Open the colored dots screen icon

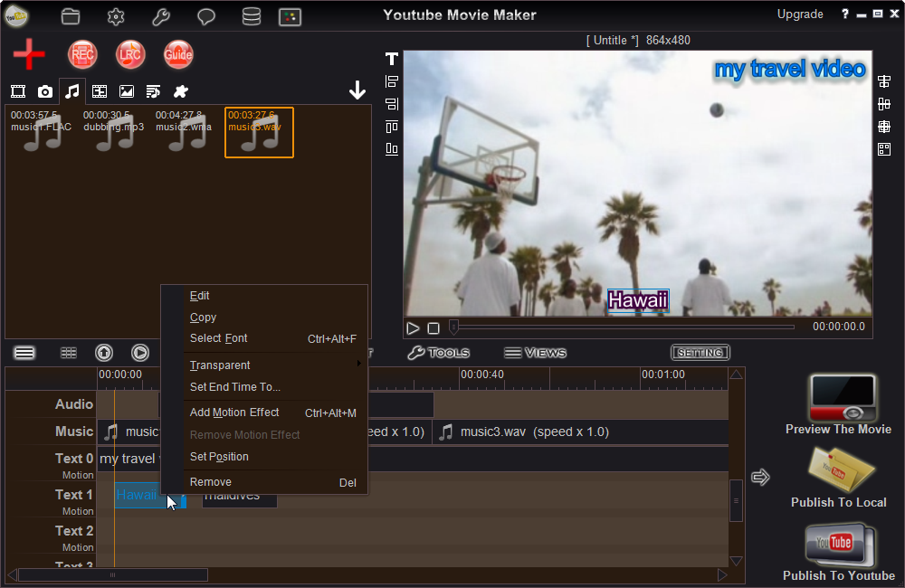coord(290,17)
